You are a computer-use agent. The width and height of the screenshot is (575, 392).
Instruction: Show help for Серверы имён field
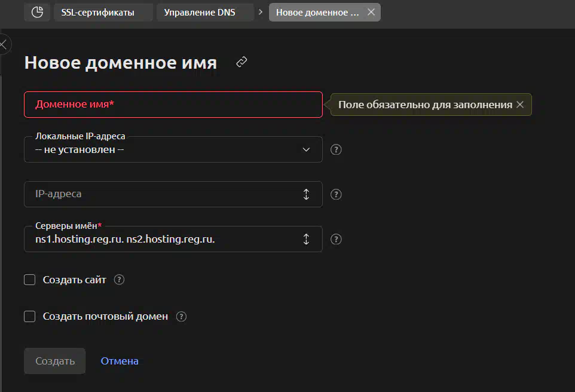click(336, 239)
